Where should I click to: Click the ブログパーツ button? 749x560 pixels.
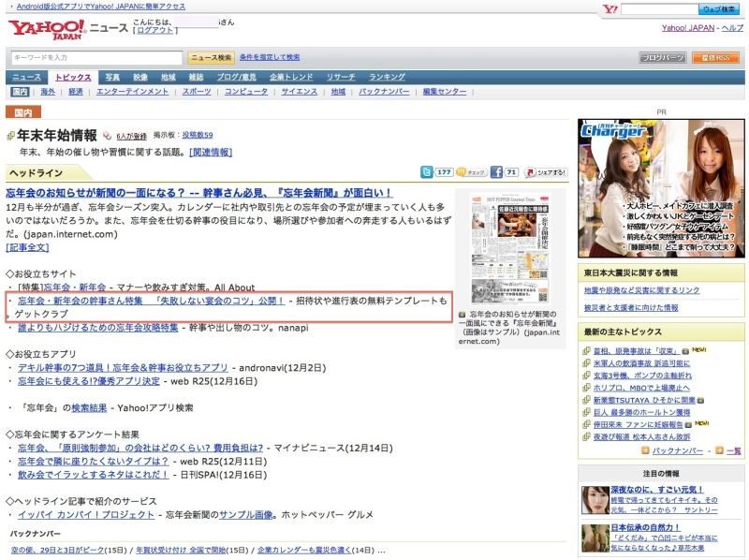(664, 58)
